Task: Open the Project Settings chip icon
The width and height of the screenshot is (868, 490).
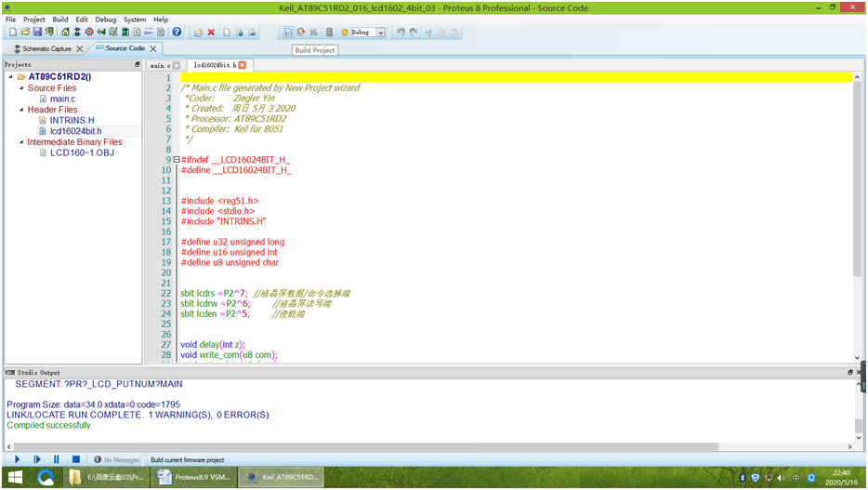Action: 329,33
